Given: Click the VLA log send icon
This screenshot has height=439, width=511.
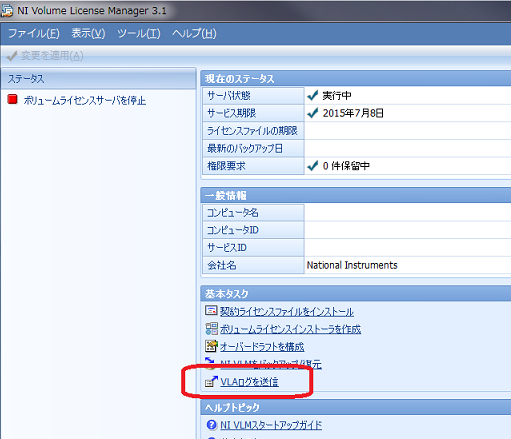Looking at the screenshot, I should (211, 382).
